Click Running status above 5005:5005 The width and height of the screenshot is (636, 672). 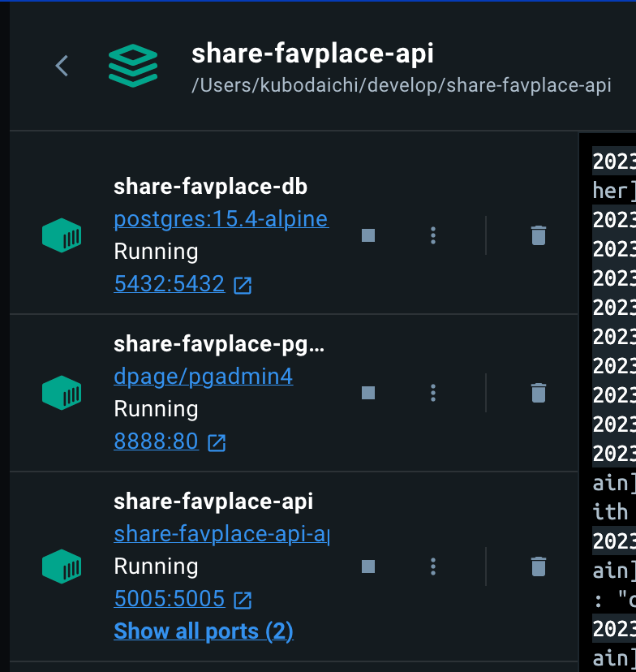(x=156, y=566)
